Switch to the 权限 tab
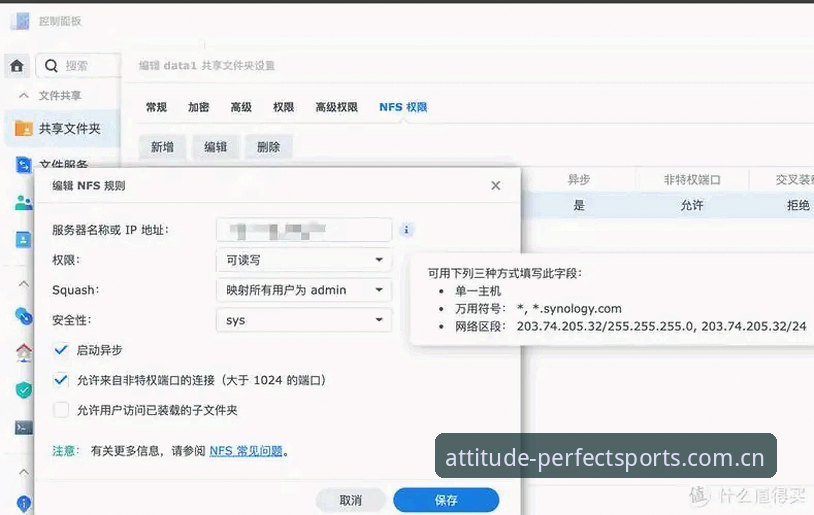814x515 pixels. coord(283,107)
